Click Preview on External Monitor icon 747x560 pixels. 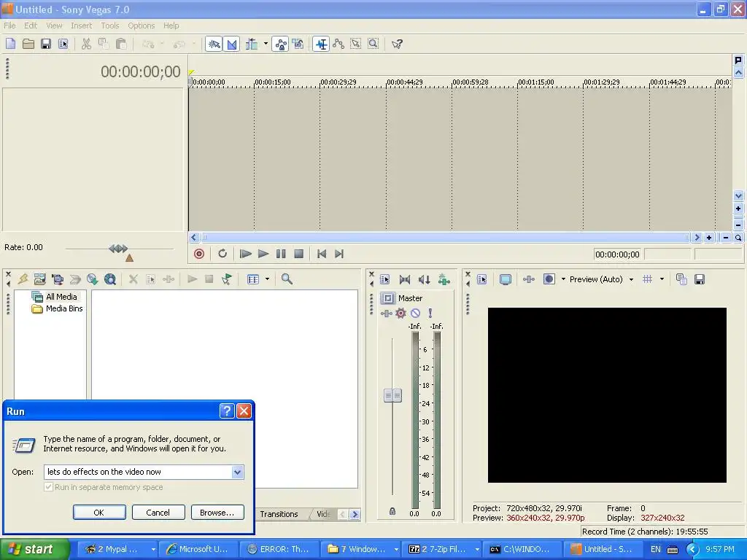coord(506,279)
